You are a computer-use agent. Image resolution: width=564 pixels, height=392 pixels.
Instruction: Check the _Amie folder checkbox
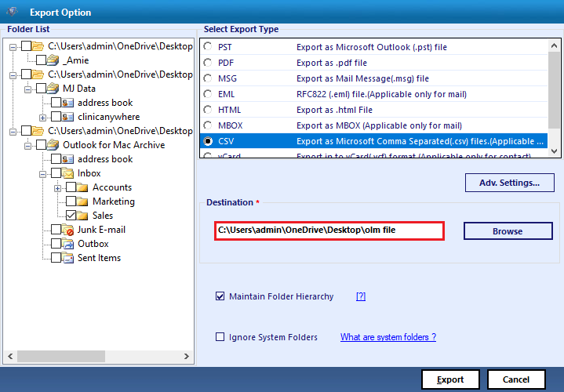click(x=41, y=60)
